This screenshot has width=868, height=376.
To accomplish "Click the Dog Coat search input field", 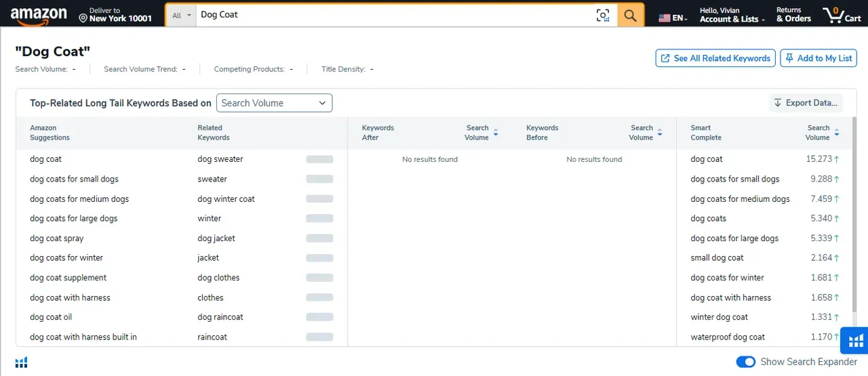I will [x=393, y=15].
